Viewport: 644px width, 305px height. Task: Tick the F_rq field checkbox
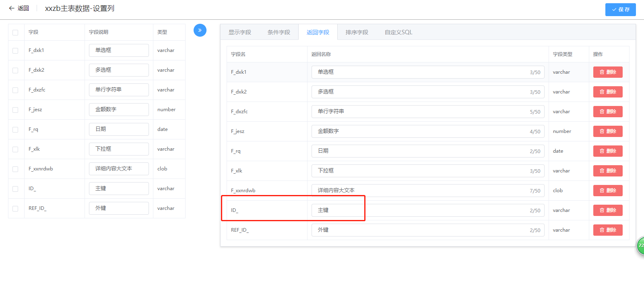(x=15, y=130)
